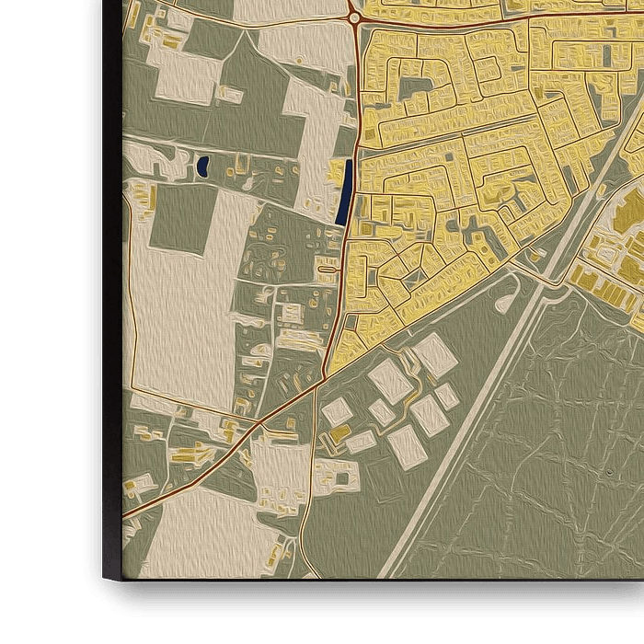Image resolution: width=644 pixels, height=644 pixels.
Task: Click the roundabout at the top of the map
Action: click(354, 17)
